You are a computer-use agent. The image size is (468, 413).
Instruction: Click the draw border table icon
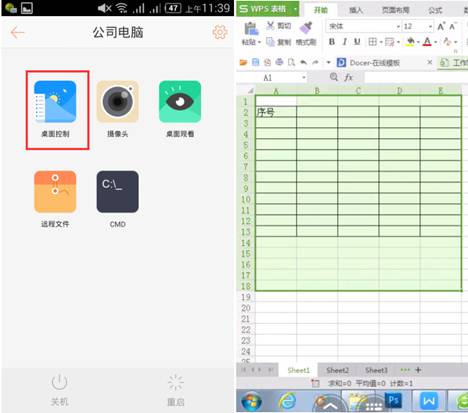tap(389, 42)
